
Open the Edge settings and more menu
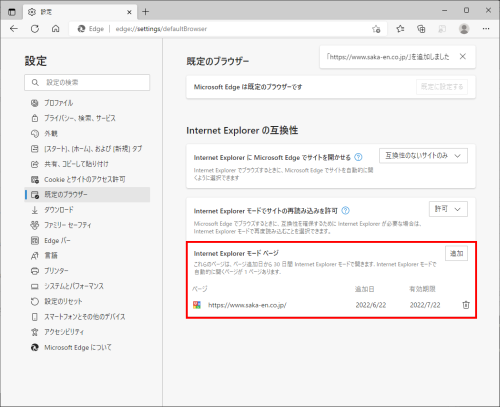point(486,29)
